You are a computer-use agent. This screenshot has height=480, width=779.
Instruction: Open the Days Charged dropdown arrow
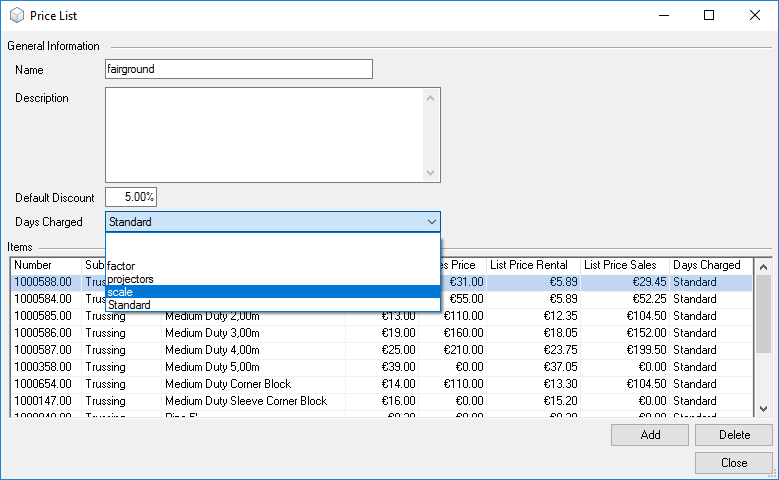[x=431, y=222]
